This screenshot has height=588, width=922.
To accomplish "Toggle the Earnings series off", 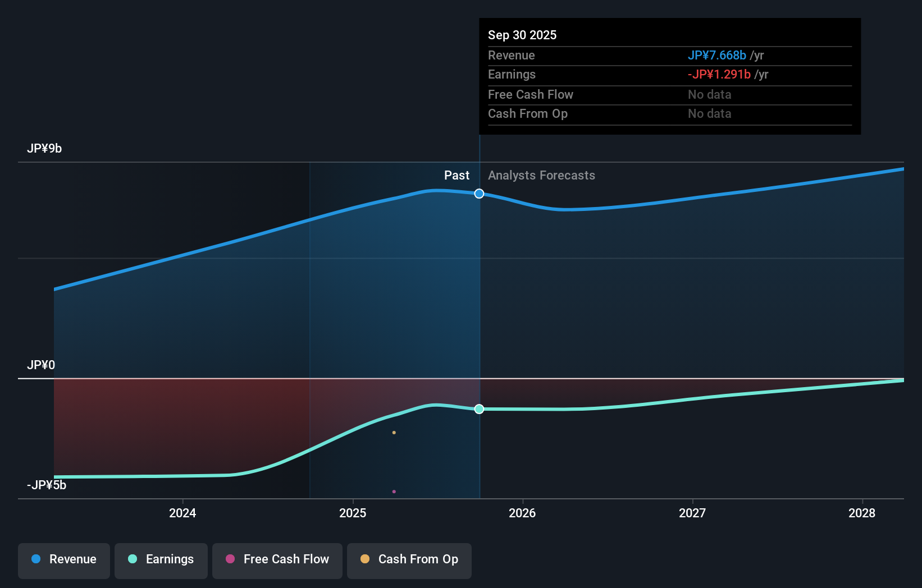I will [x=161, y=559].
